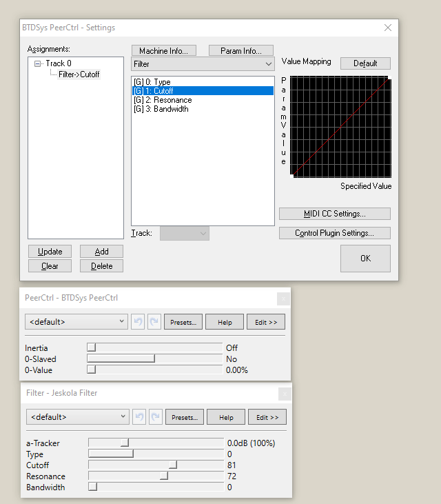Open Control Plugin Settings...
This screenshot has width=441, height=504.
point(335,233)
